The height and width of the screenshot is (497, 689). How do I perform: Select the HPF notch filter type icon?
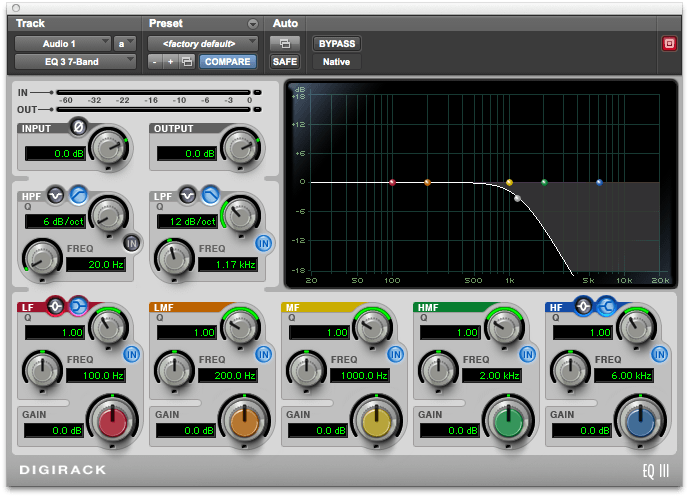[x=57, y=194]
